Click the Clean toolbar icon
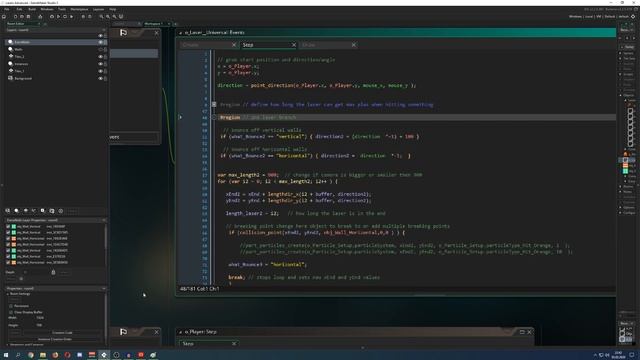 tap(71, 17)
